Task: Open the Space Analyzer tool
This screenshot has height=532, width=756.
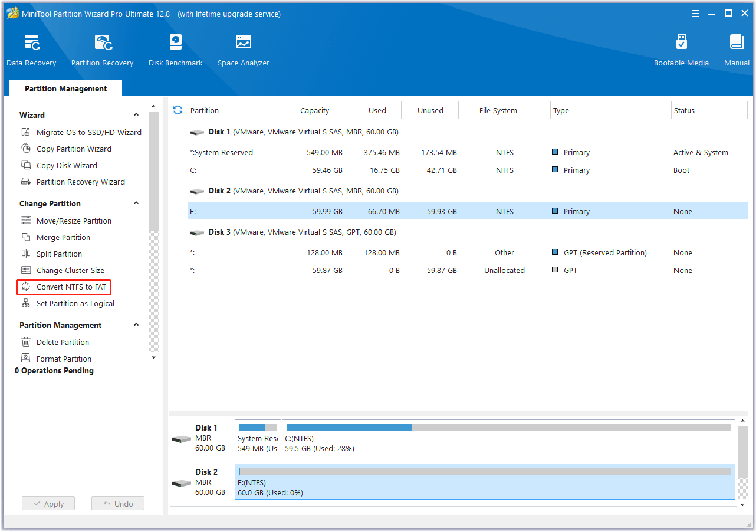Action: tap(244, 51)
